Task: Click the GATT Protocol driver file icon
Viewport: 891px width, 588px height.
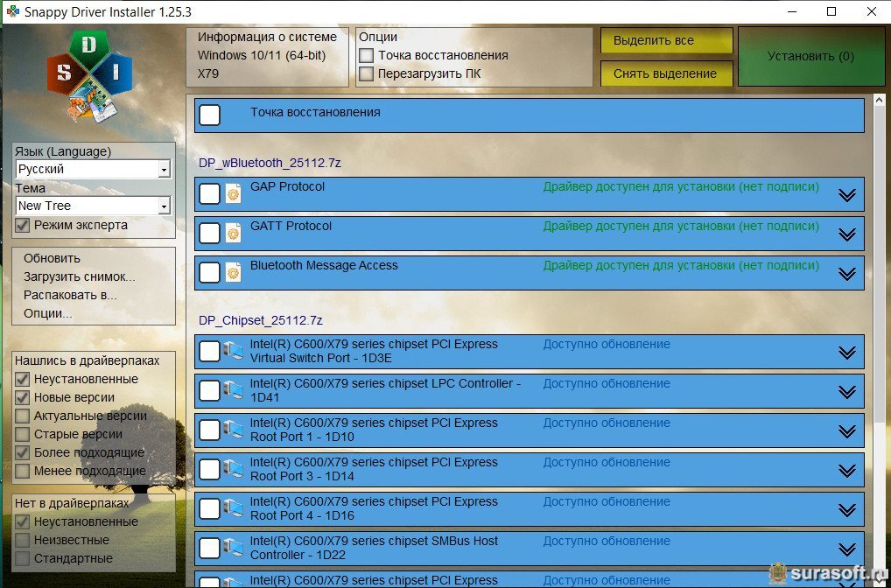Action: click(234, 233)
